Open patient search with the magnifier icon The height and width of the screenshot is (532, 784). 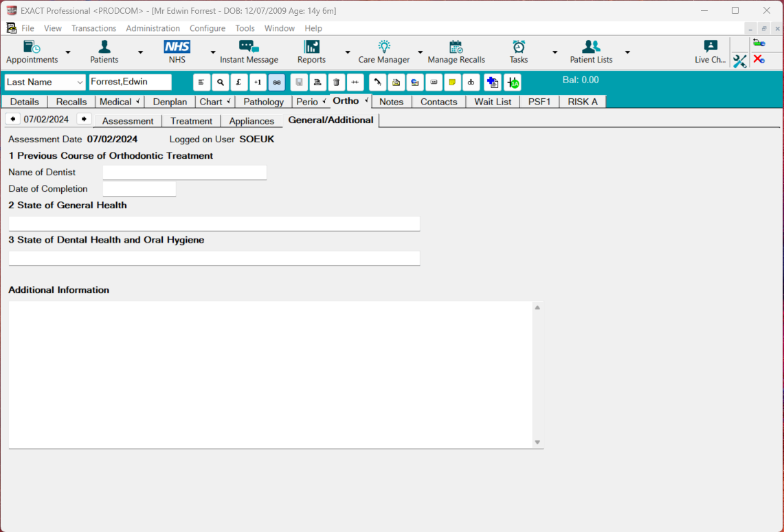click(x=220, y=82)
